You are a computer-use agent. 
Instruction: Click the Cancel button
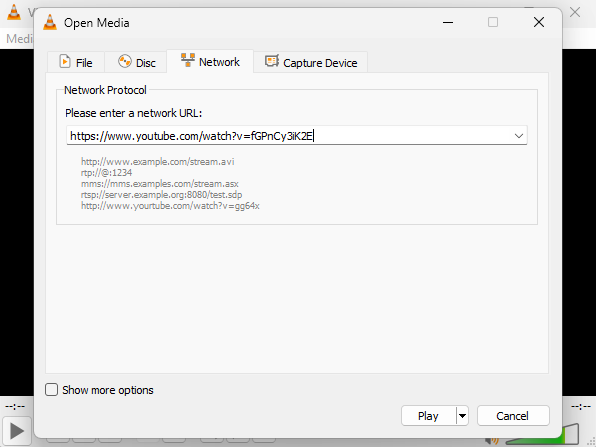[513, 416]
